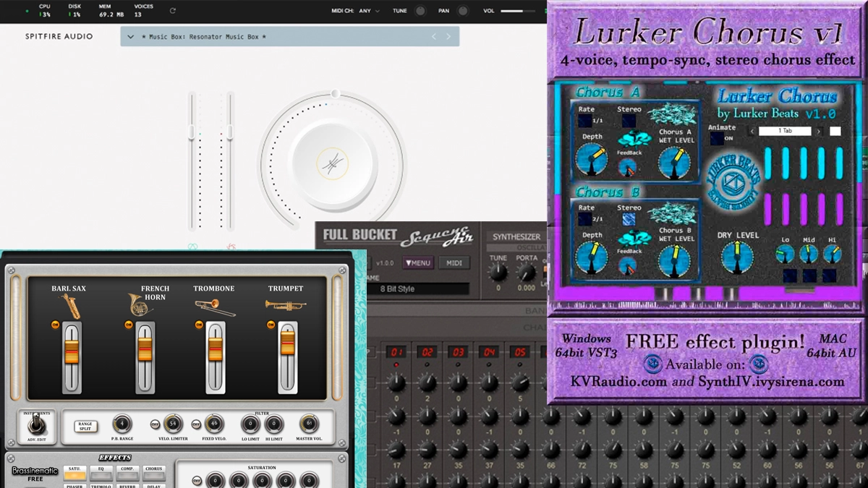Toggle French Horn ON button
The image size is (868, 488).
(x=129, y=325)
